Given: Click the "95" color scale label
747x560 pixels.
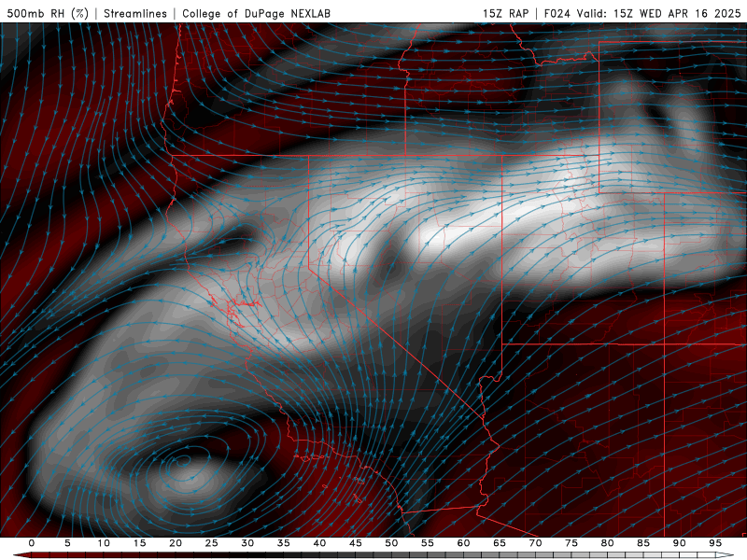Looking at the screenshot, I should (715, 543).
